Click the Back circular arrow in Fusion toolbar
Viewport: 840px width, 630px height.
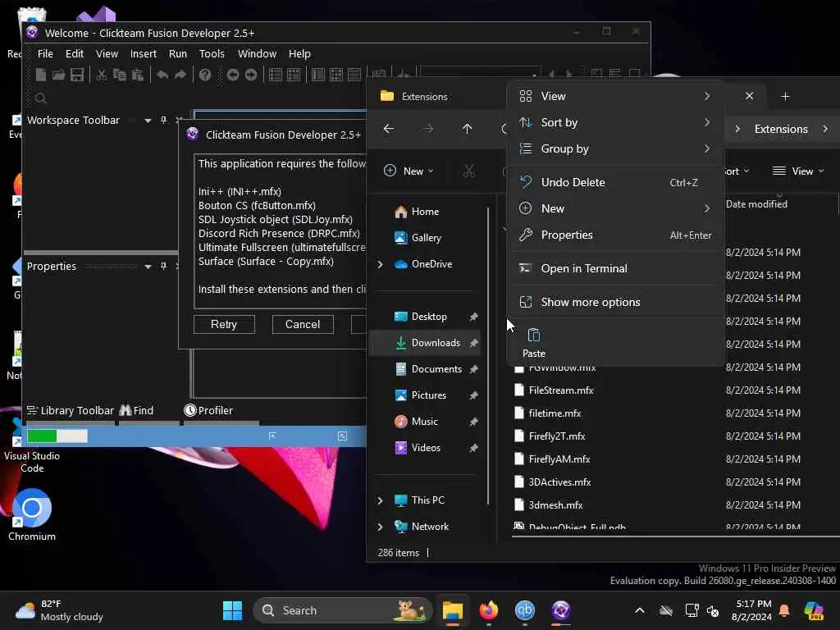232,75
